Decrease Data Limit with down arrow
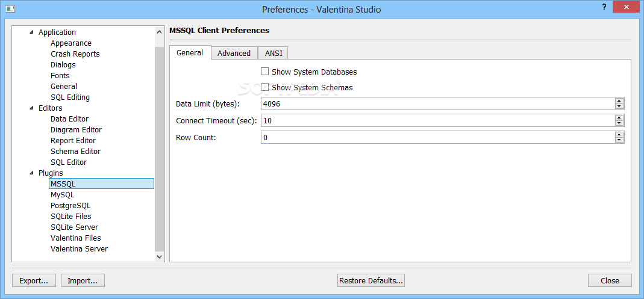Image resolution: width=644 pixels, height=299 pixels. coord(619,106)
